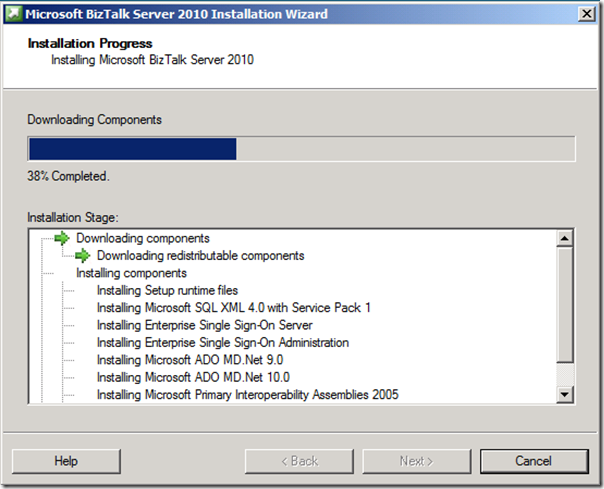
Task: Click the Cancel button
Action: pos(534,461)
